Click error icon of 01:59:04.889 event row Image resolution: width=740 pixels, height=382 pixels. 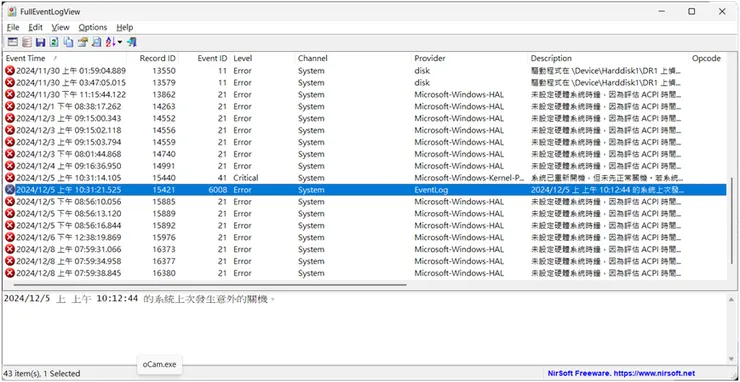tap(10, 71)
